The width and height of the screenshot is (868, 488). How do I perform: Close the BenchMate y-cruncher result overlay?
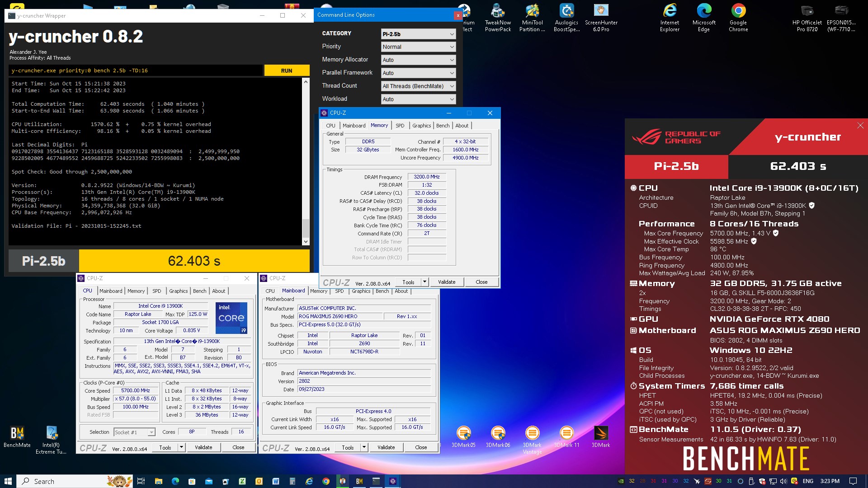coord(860,126)
